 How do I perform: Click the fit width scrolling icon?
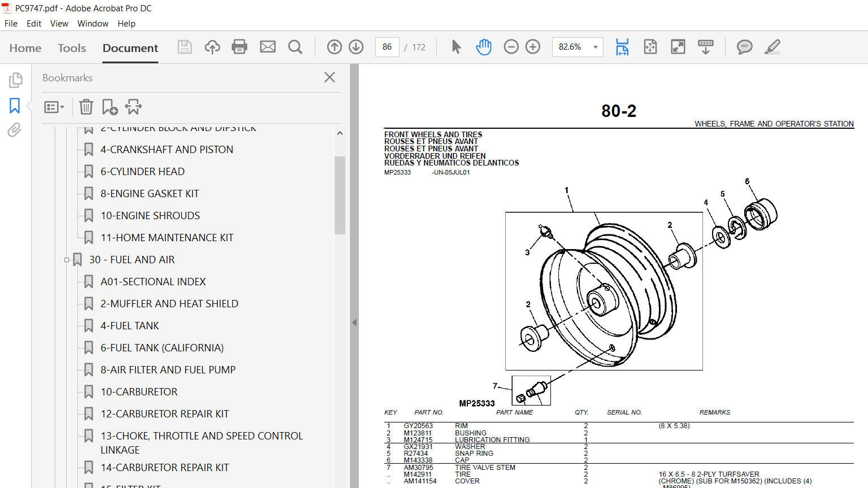[x=622, y=47]
